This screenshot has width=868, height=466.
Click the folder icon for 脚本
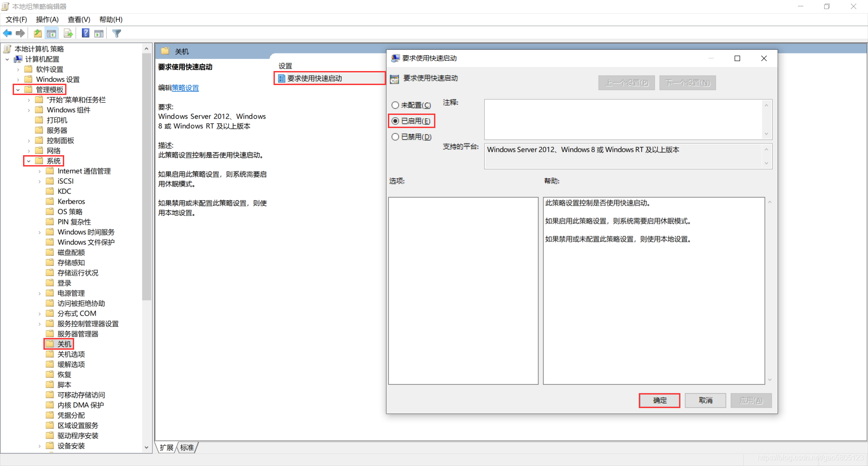pos(50,385)
